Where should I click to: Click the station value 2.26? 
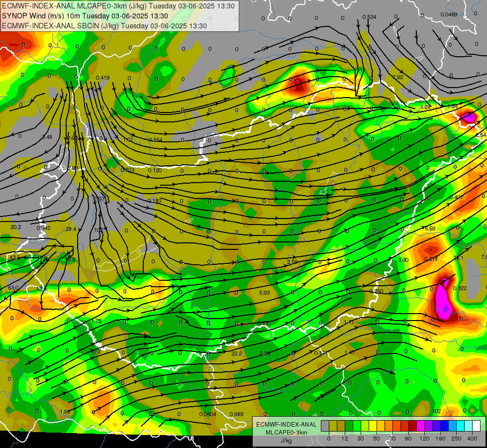point(265,353)
